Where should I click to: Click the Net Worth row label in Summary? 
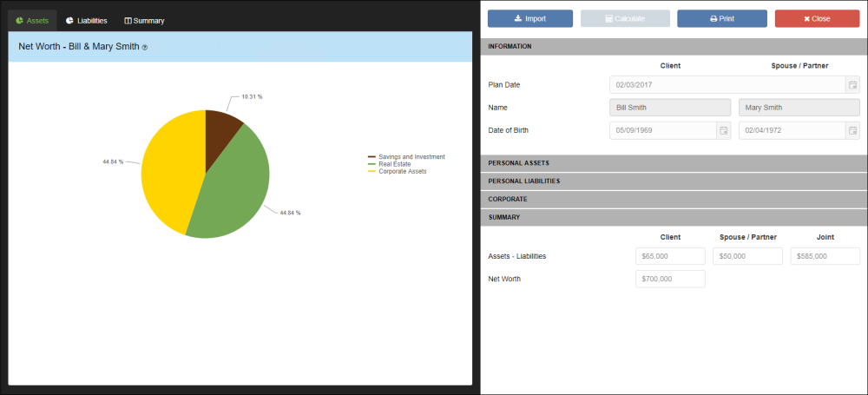pyautogui.click(x=504, y=280)
